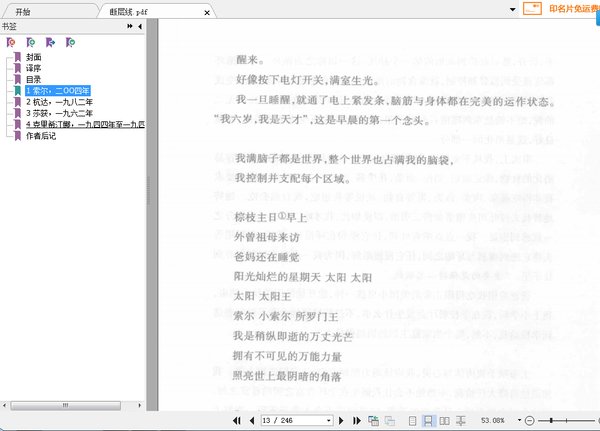Image resolution: width=600 pixels, height=431 pixels.
Task: Toggle continuous page layout
Action: (428, 421)
